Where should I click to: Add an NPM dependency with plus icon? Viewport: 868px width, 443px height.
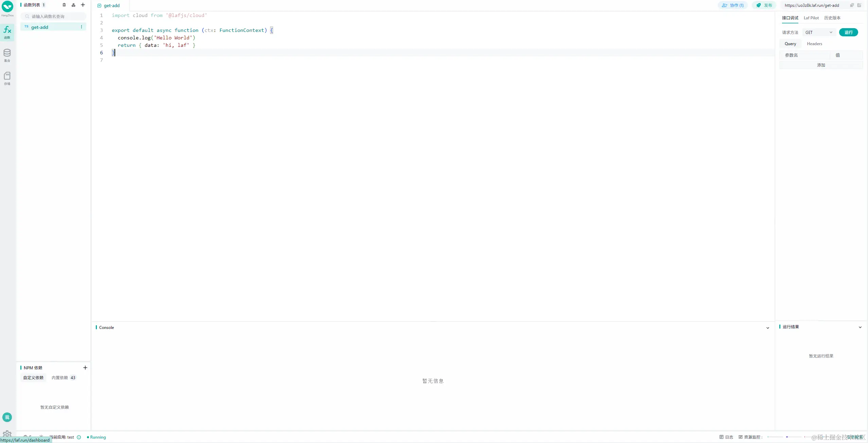[x=85, y=368]
